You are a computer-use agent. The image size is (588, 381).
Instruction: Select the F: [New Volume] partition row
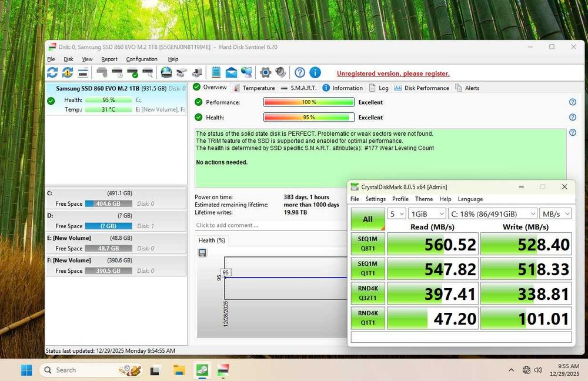tap(116, 266)
